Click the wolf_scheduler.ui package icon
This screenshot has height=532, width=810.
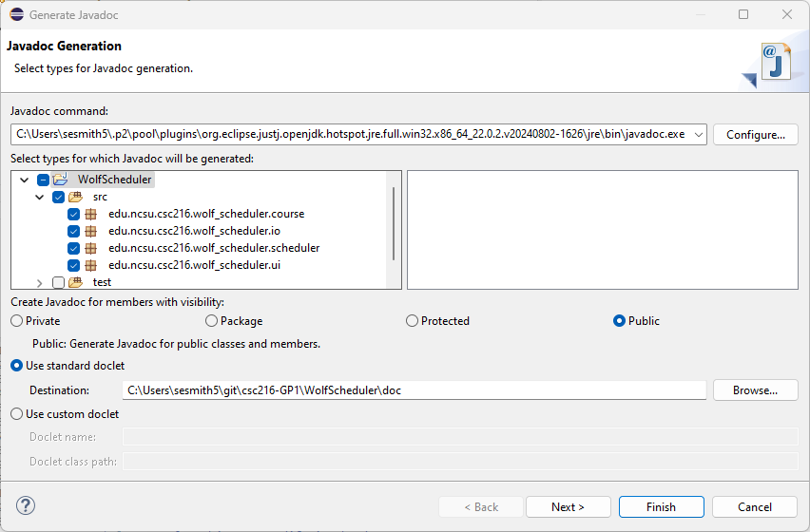coord(91,265)
